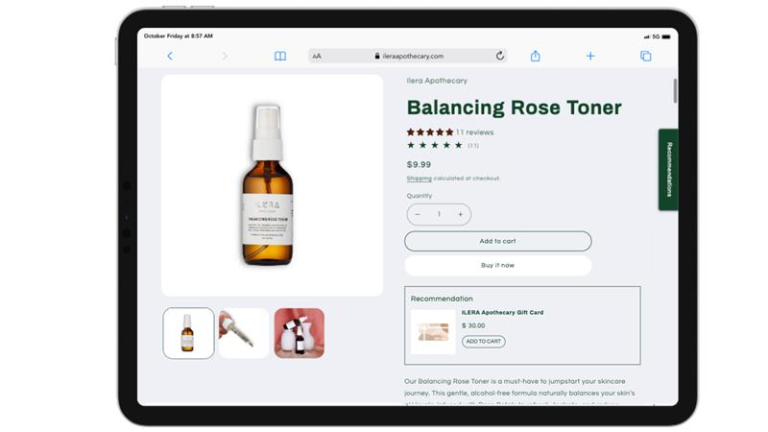This screenshot has width=768, height=432.
Task: Open the bookmarks book icon
Action: (280, 56)
